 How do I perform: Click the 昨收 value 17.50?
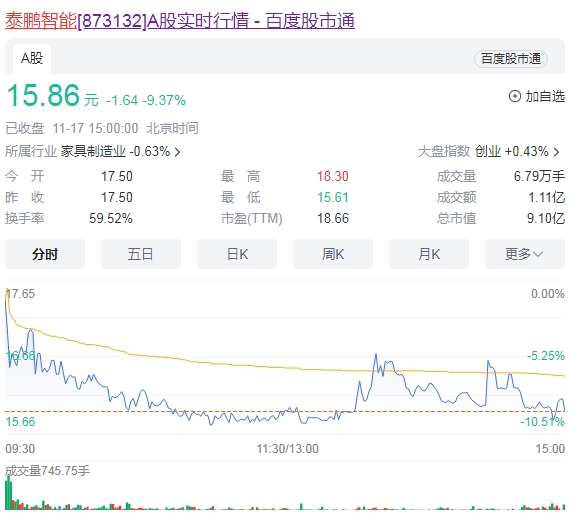click(117, 197)
